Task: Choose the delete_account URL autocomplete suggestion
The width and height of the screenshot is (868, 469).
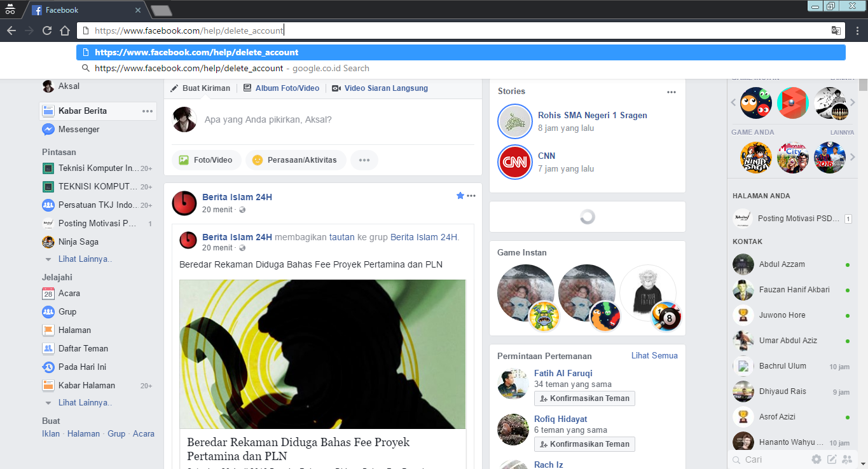Action: (x=461, y=52)
